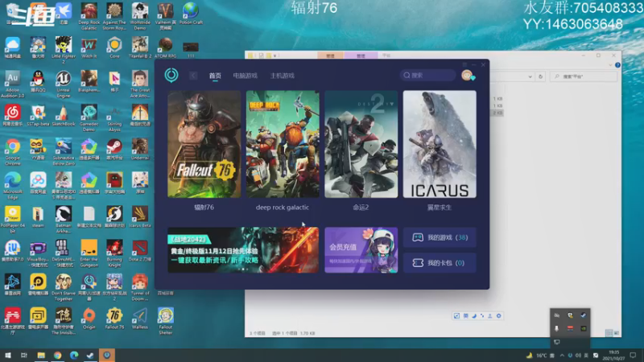Image resolution: width=644 pixels, height=362 pixels.
Task: Click the Battlefield 2042 promo banner
Action: click(243, 250)
